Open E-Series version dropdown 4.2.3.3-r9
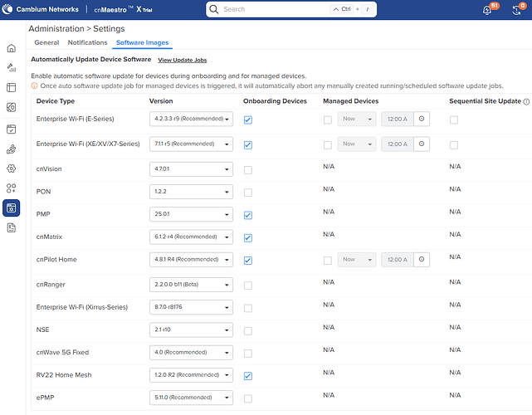The height and width of the screenshot is (415, 532). (191, 119)
